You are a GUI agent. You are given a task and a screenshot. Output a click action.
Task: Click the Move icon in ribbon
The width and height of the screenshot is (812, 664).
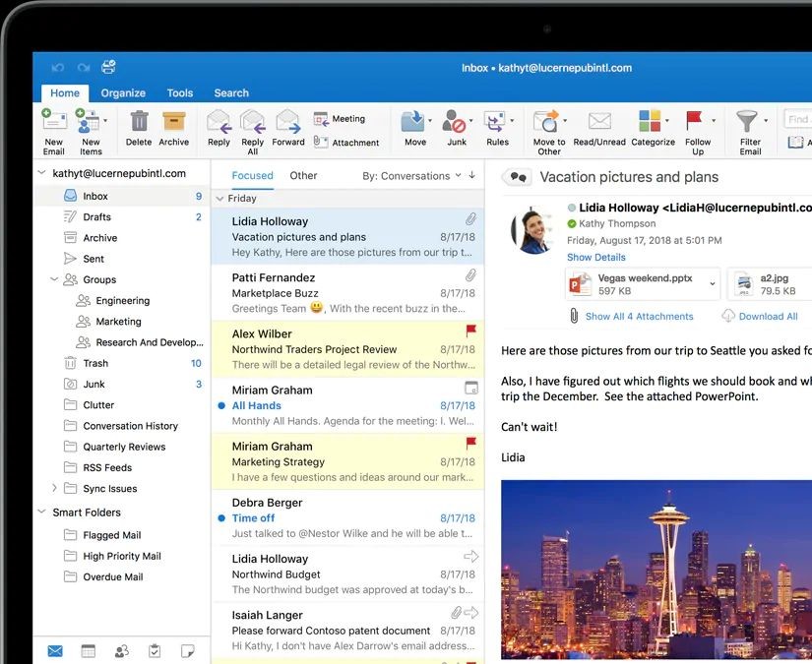point(412,121)
